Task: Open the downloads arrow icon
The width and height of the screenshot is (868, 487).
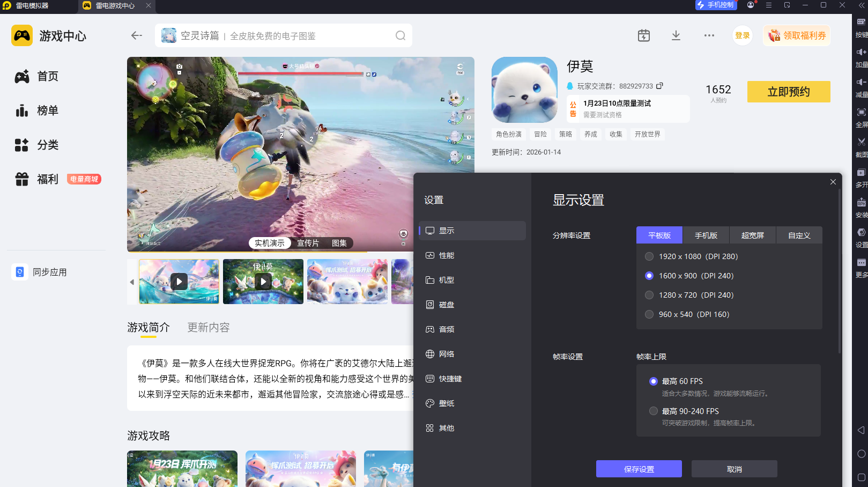Action: coord(676,35)
